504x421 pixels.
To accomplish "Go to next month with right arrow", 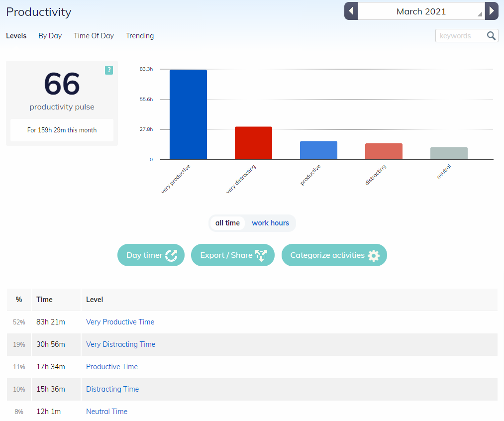I will click(492, 11).
